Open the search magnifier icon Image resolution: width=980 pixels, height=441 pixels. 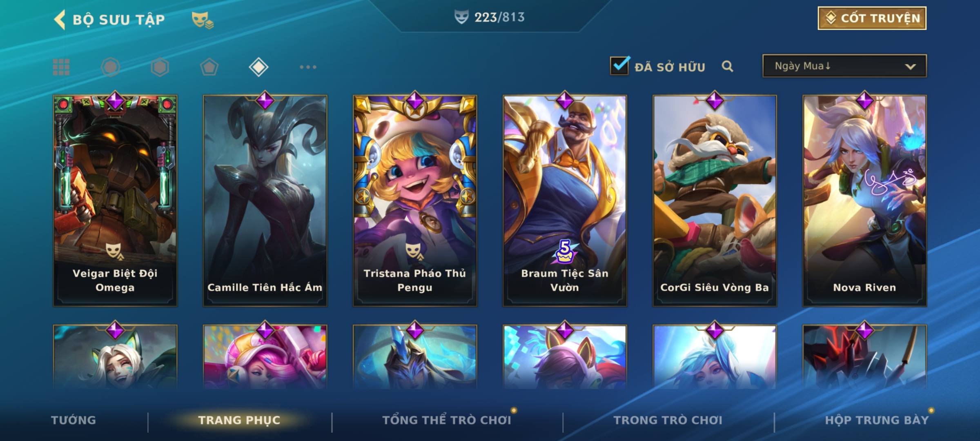click(x=727, y=66)
